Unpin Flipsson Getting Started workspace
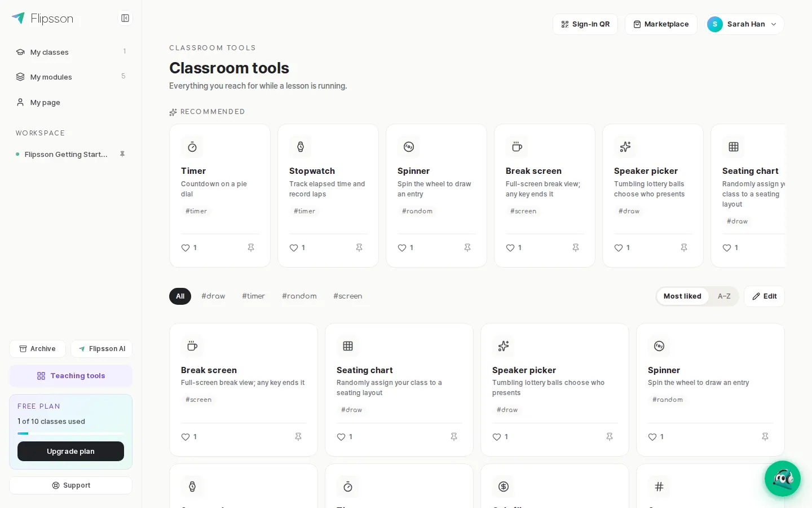The height and width of the screenshot is (508, 812). pos(122,154)
